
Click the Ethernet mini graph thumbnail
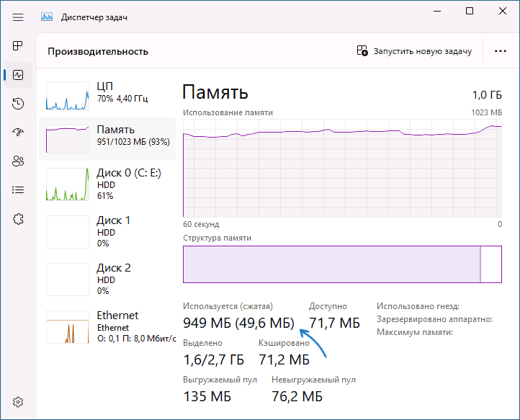68,327
